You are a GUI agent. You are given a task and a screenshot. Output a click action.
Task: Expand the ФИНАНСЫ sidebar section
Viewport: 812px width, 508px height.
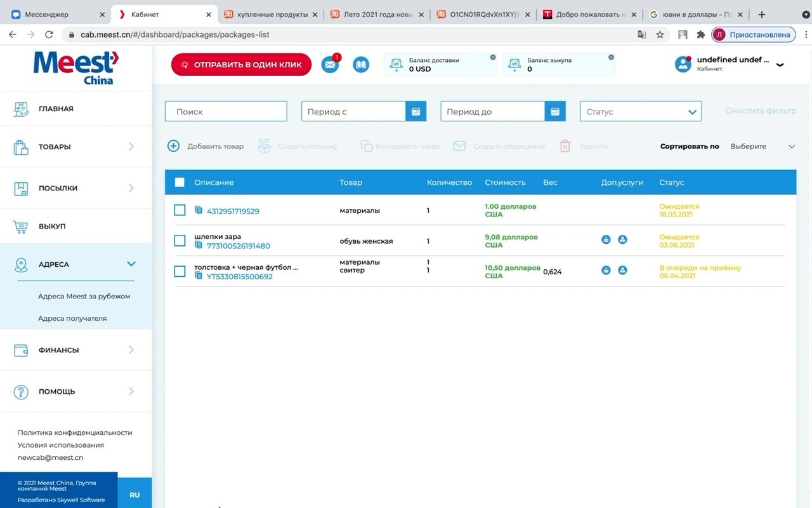[131, 350]
